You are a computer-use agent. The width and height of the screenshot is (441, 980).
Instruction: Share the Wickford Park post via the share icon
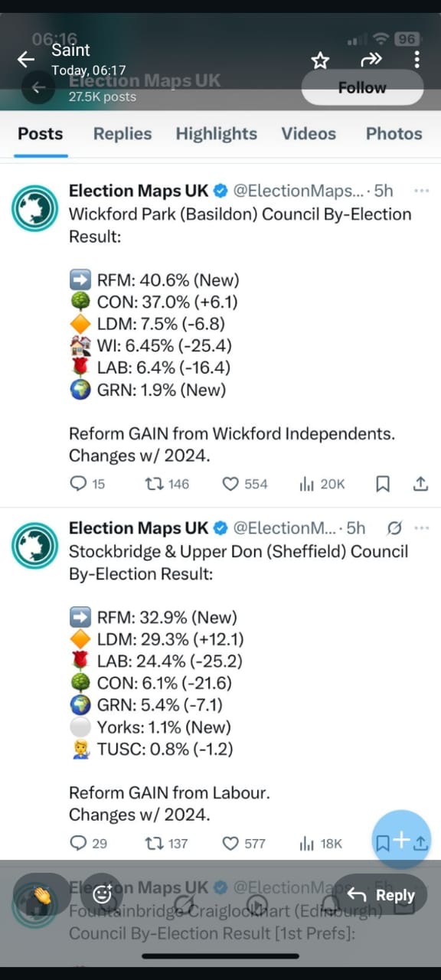[420, 484]
